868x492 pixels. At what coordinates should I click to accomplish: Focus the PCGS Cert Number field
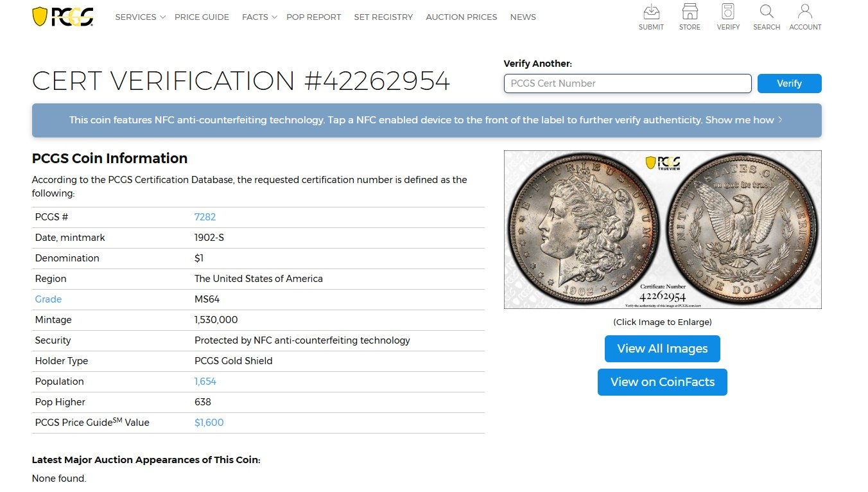click(x=627, y=83)
